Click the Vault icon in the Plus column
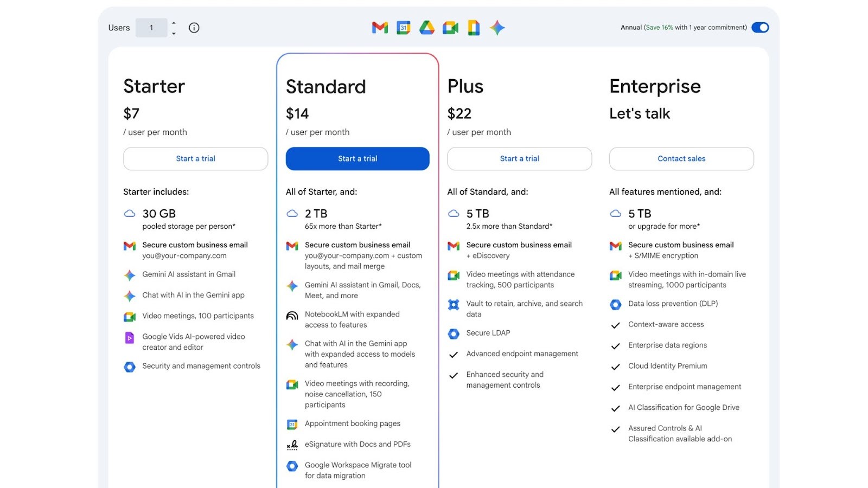Screen dimensions: 868x488 (x=454, y=305)
